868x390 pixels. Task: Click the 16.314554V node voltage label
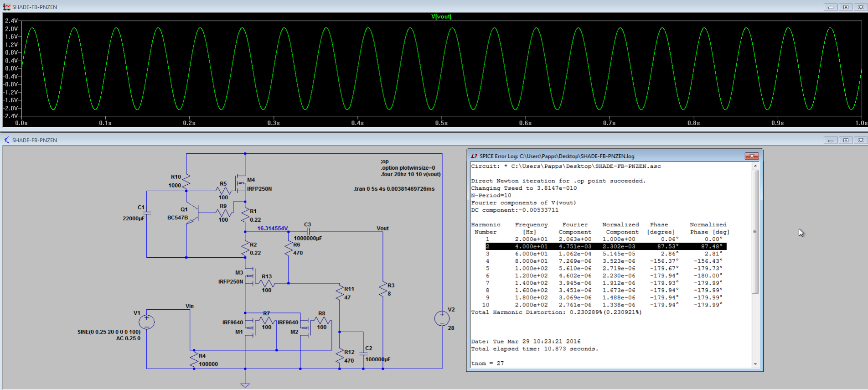tap(273, 229)
